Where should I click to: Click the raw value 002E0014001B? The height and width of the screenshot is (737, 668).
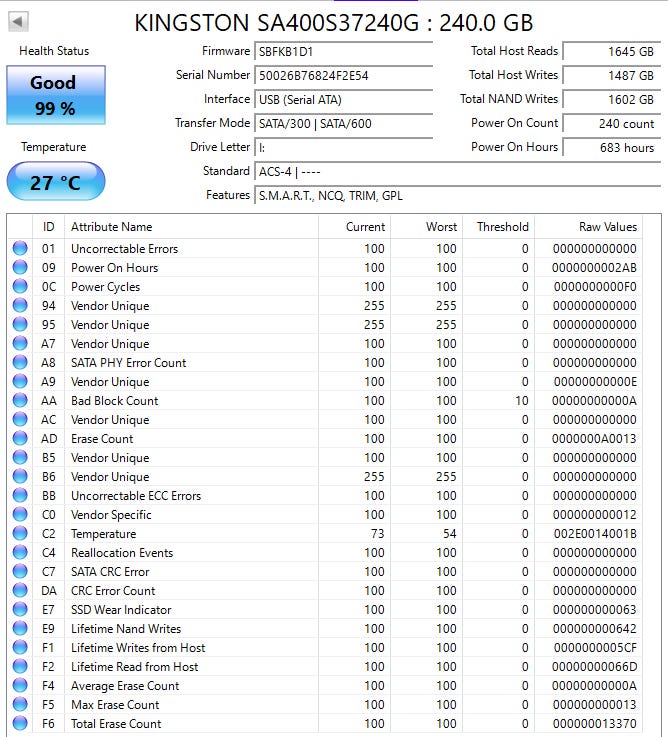click(x=594, y=533)
